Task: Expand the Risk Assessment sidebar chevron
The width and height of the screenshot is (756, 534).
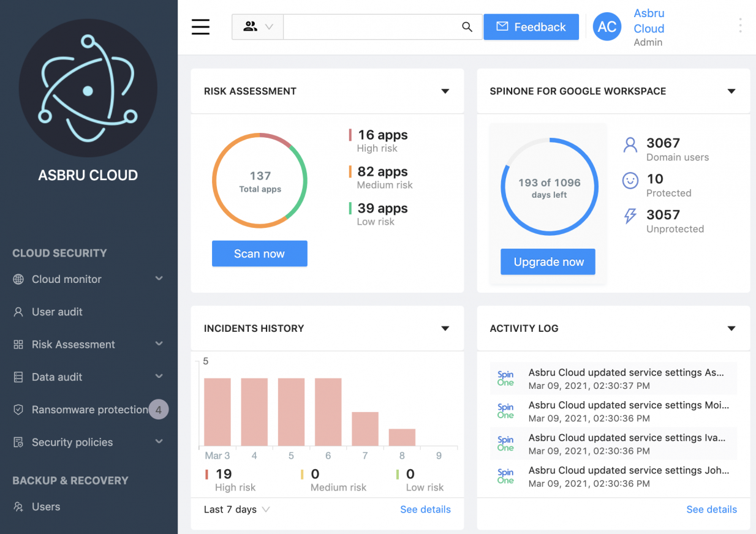Action: (159, 344)
